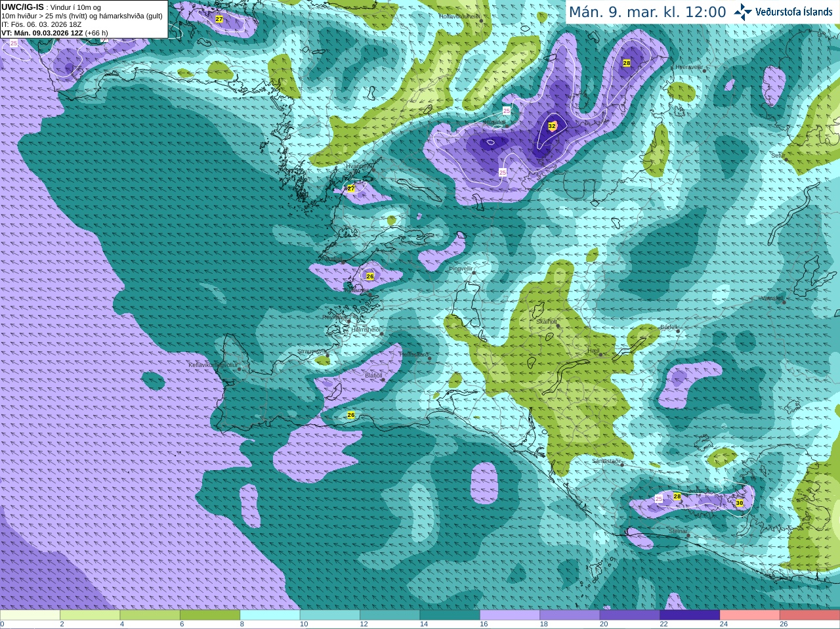Click the Hveravellir station label
Screen dimensions: 840x629
tap(689, 67)
